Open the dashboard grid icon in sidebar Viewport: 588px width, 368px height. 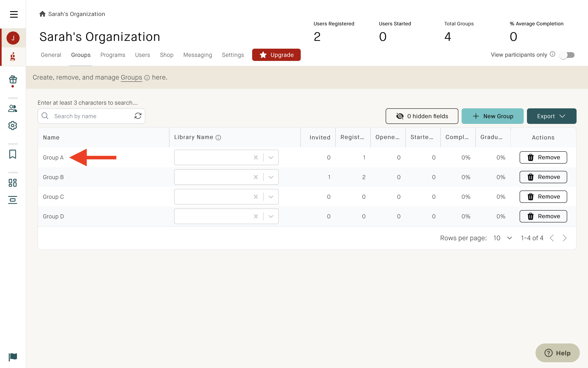(13, 183)
